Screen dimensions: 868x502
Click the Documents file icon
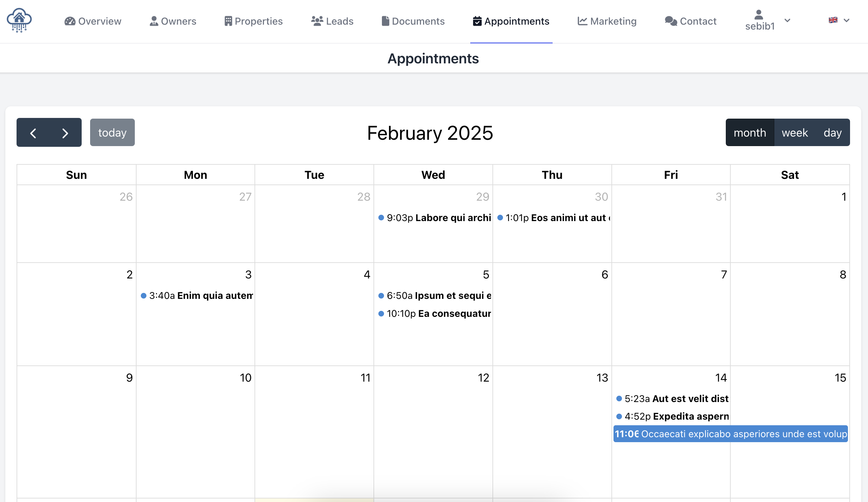point(385,21)
